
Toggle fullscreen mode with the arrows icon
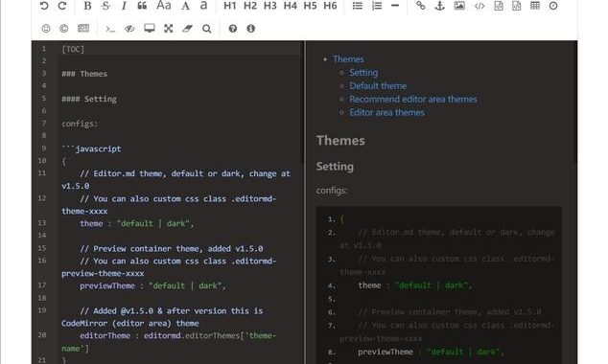click(168, 29)
